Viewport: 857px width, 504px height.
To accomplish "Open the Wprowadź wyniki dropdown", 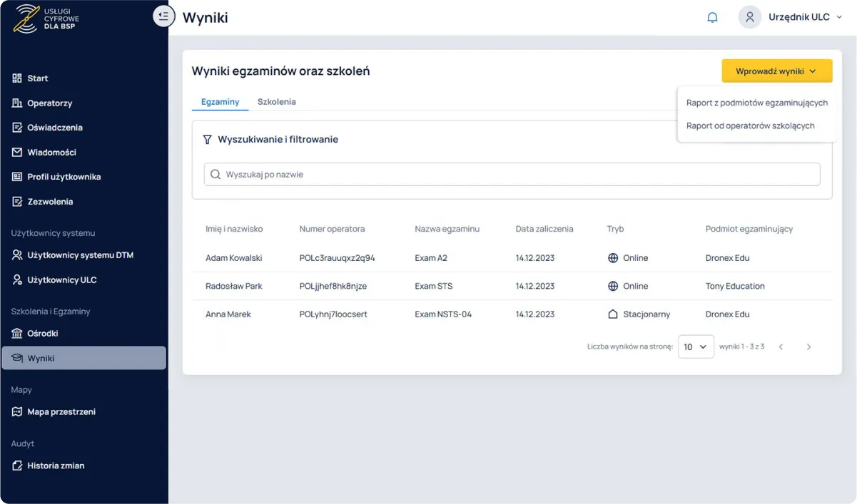I will point(776,71).
